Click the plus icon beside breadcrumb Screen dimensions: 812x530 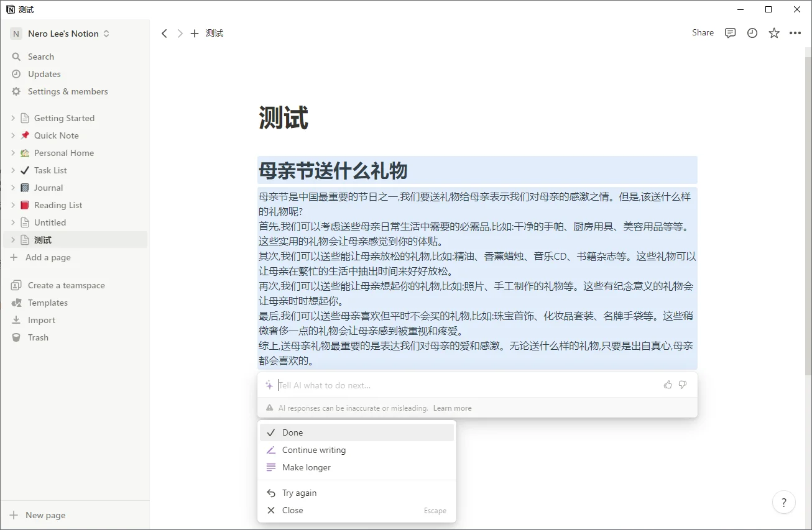click(195, 34)
